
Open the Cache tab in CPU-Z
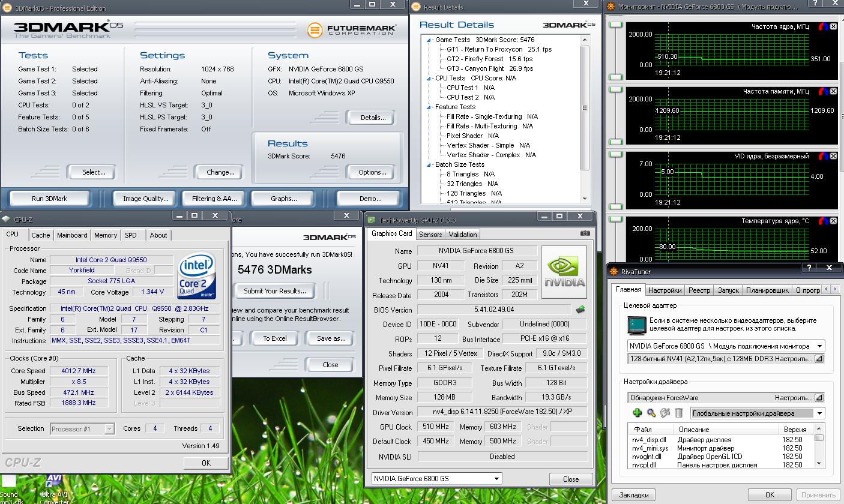pyautogui.click(x=40, y=235)
